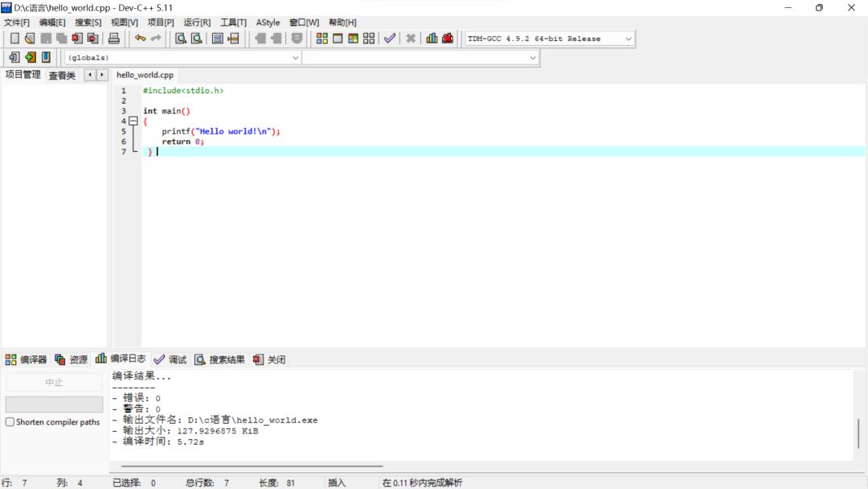Click the New file toolbar icon

pos(14,39)
